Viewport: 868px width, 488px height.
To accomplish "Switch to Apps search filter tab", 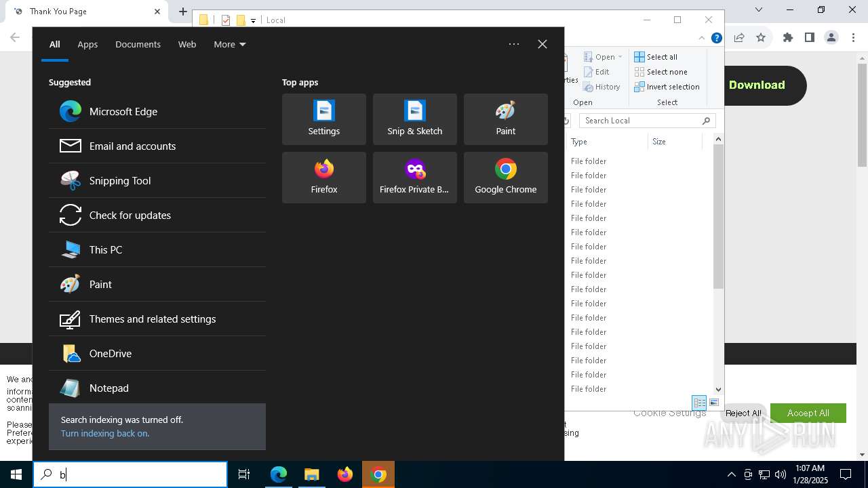I will pos(87,44).
